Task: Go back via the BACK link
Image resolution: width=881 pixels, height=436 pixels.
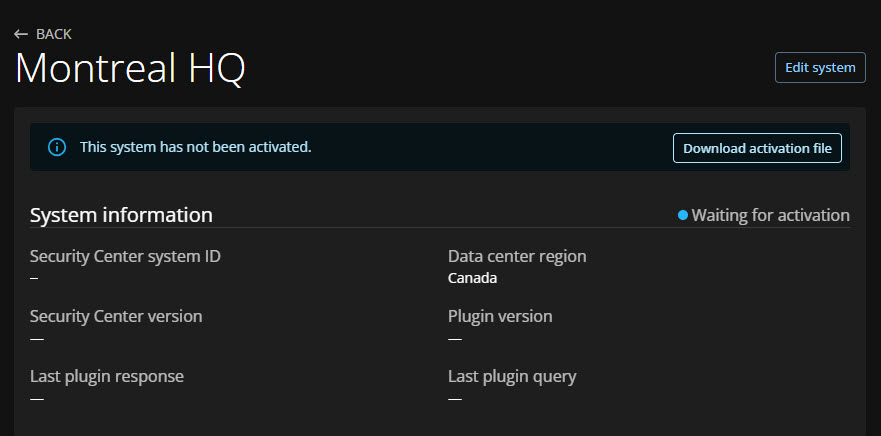Action: pos(53,34)
